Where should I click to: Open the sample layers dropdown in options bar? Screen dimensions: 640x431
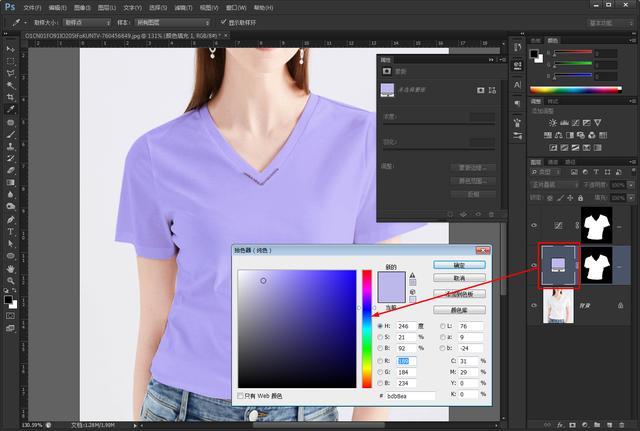point(173,22)
